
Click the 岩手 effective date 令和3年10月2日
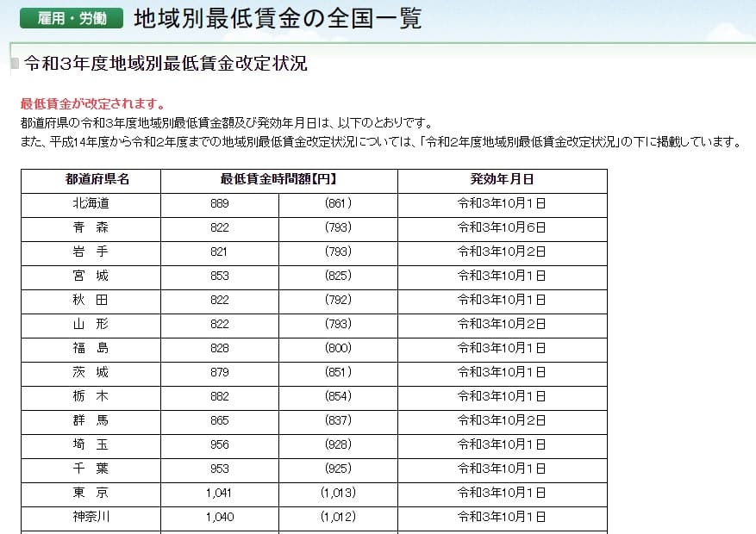click(502, 251)
